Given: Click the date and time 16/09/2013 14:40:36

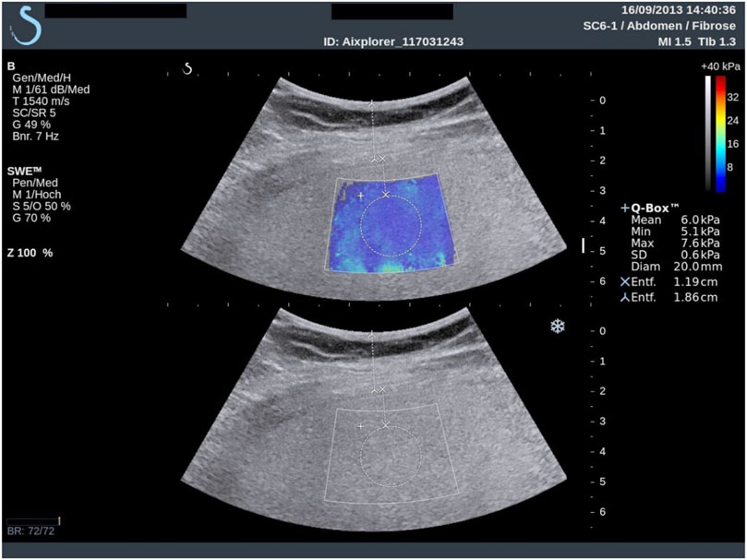Looking at the screenshot, I should pyautogui.click(x=678, y=10).
